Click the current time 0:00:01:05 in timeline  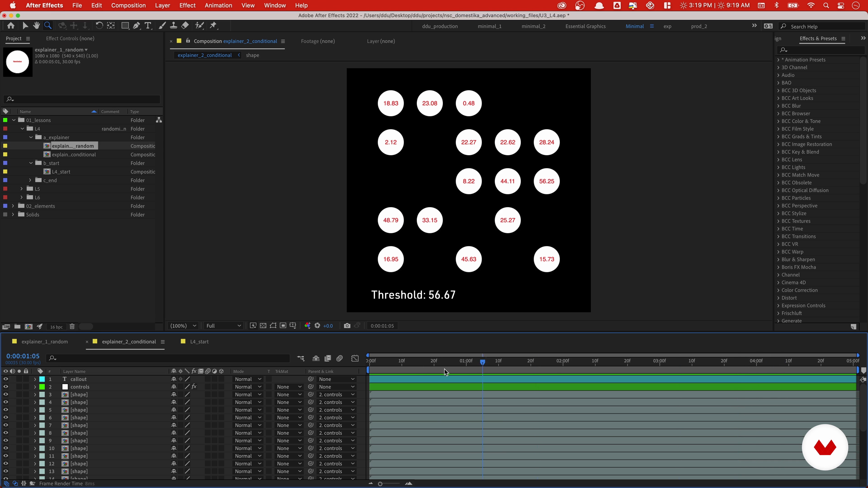click(x=23, y=356)
